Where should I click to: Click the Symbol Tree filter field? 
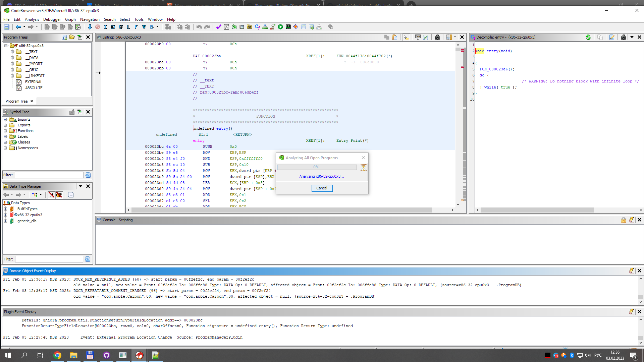49,175
